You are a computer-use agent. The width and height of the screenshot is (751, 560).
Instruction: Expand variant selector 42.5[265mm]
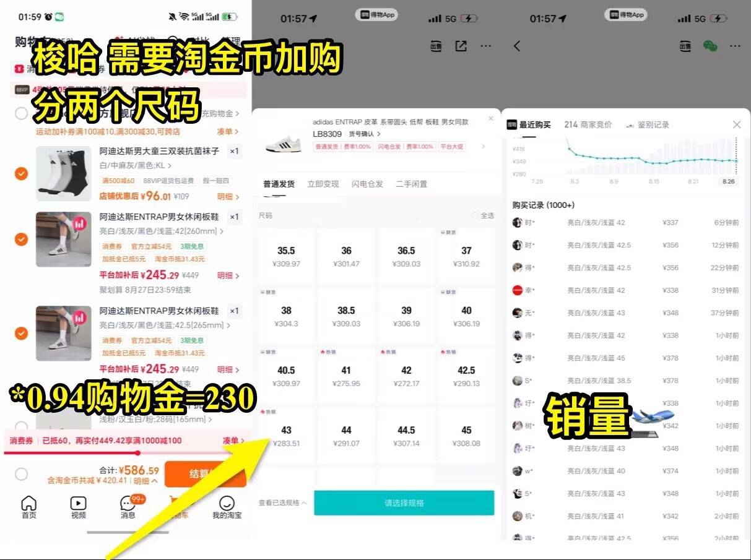point(165,325)
